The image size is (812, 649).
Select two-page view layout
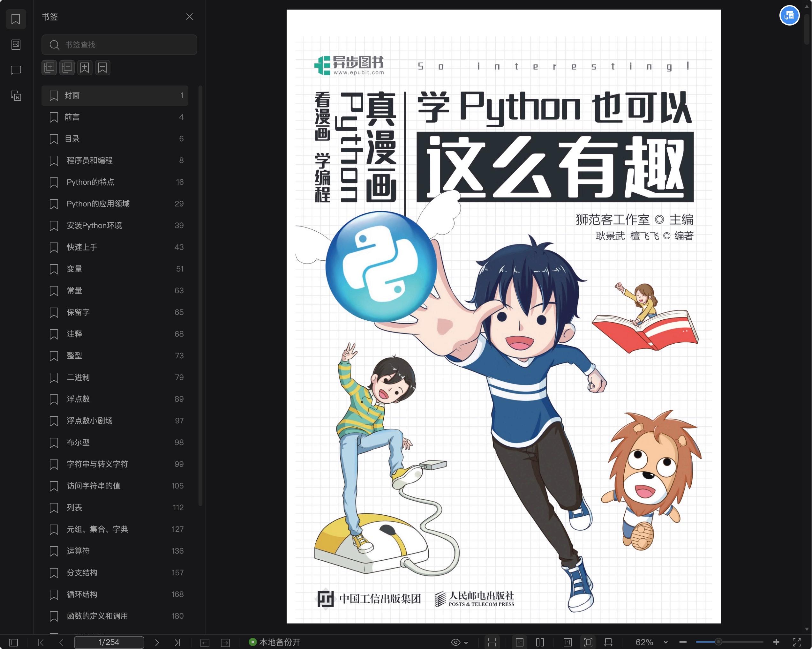pyautogui.click(x=540, y=642)
